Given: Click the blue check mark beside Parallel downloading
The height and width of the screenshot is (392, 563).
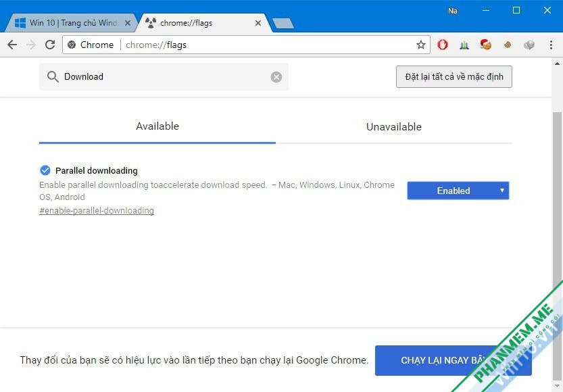Looking at the screenshot, I should point(45,170).
